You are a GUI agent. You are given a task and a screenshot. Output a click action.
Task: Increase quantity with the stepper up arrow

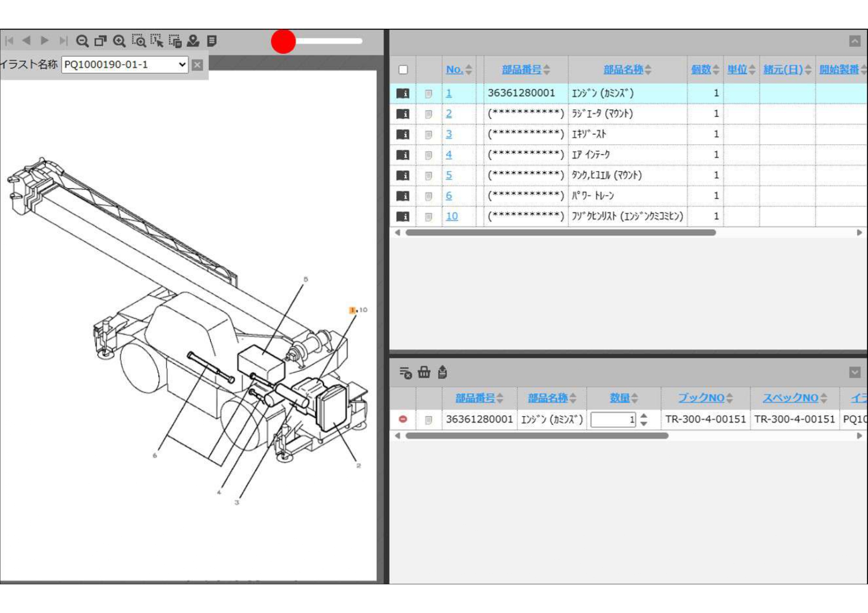[643, 416]
